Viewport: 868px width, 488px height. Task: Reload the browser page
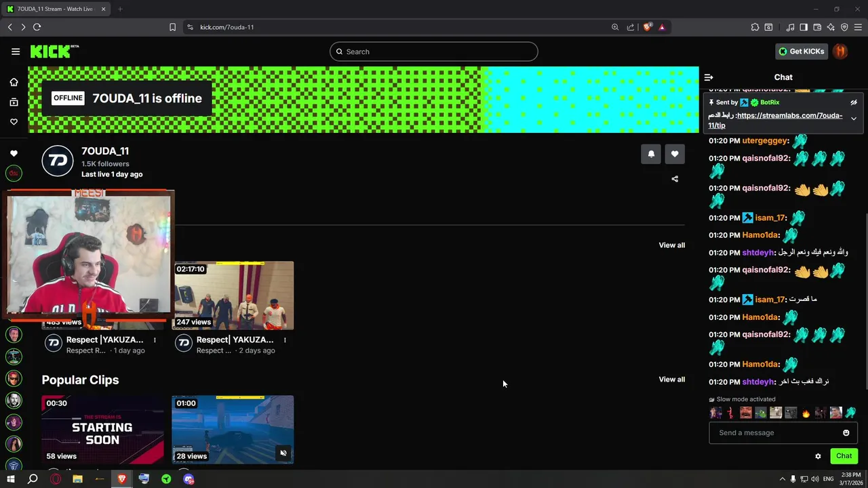37,27
